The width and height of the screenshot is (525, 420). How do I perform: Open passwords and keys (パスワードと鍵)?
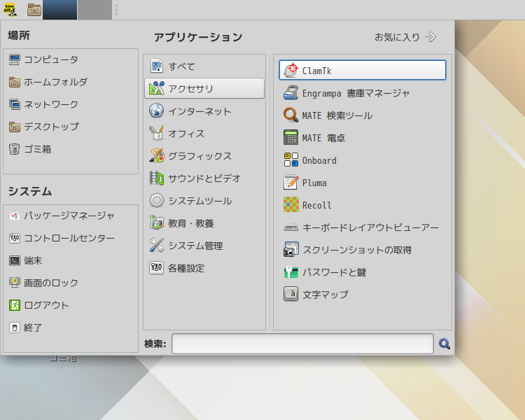point(363,272)
